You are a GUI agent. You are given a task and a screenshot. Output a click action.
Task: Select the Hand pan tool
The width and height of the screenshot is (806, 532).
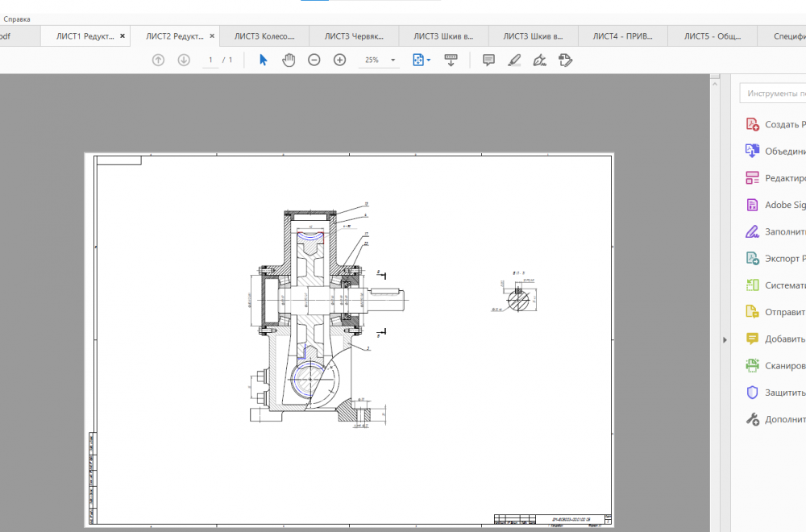pos(289,60)
